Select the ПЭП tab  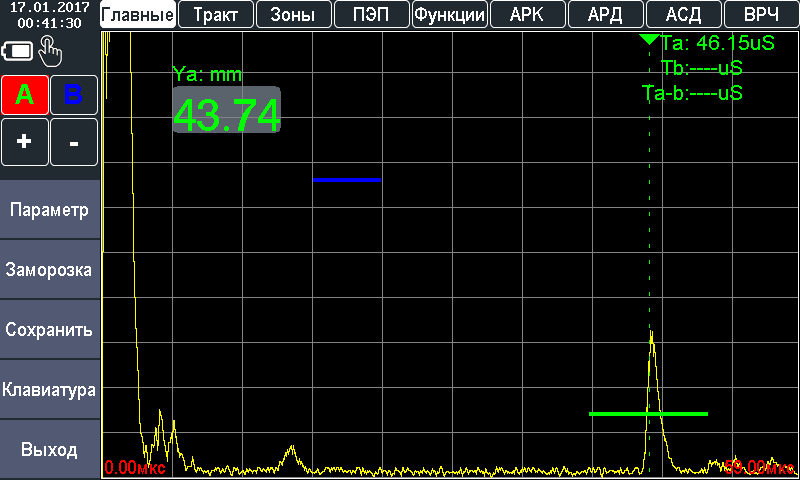pos(371,15)
